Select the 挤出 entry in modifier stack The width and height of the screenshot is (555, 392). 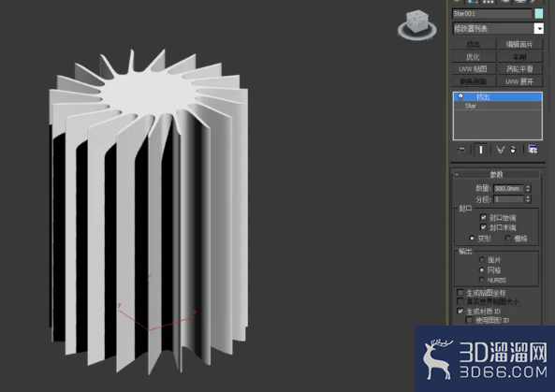point(498,97)
